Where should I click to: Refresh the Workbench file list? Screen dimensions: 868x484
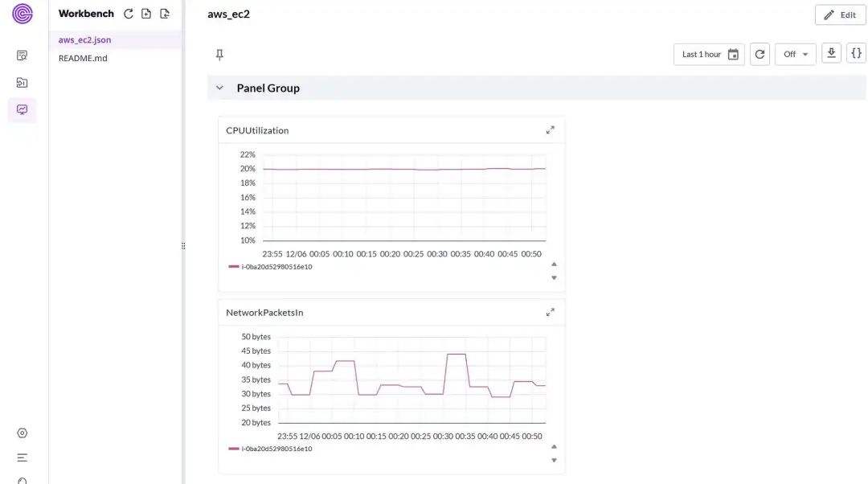(129, 14)
